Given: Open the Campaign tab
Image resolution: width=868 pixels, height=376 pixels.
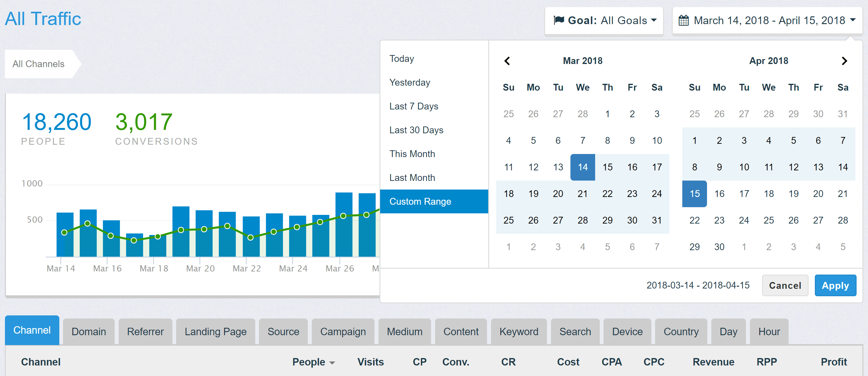Looking at the screenshot, I should click(343, 331).
